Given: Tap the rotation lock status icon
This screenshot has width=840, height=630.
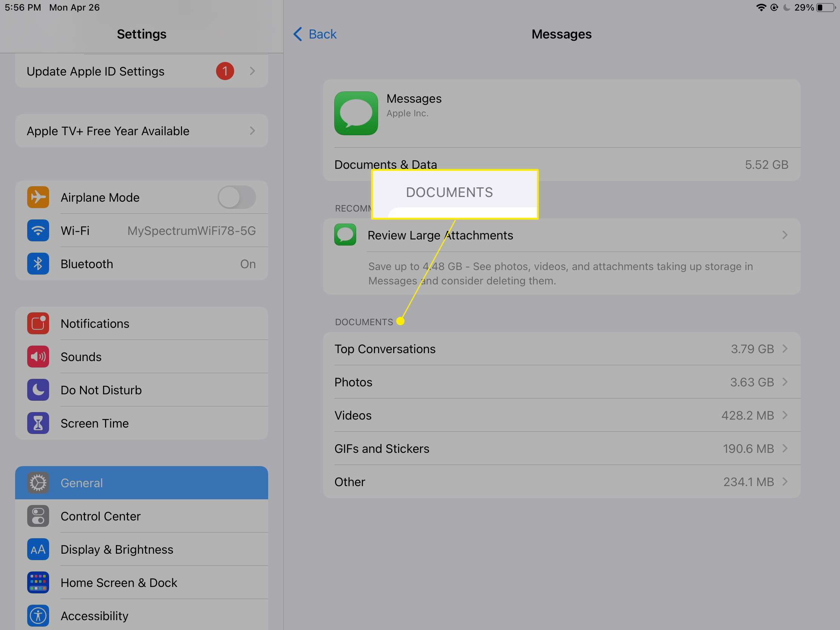Looking at the screenshot, I should (x=774, y=7).
